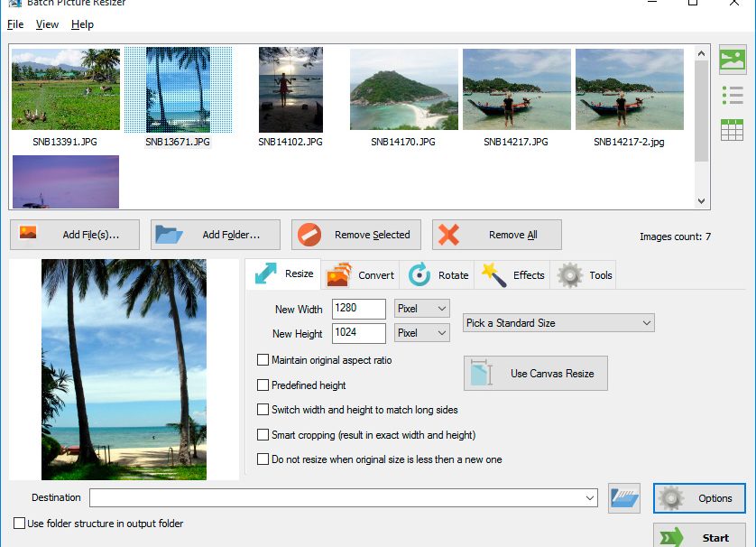The width and height of the screenshot is (756, 547).
Task: Expand the Destination path dropdown
Action: click(x=590, y=497)
